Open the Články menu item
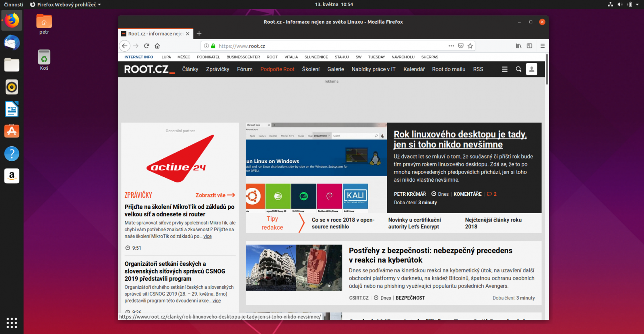The width and height of the screenshot is (644, 334). 190,69
